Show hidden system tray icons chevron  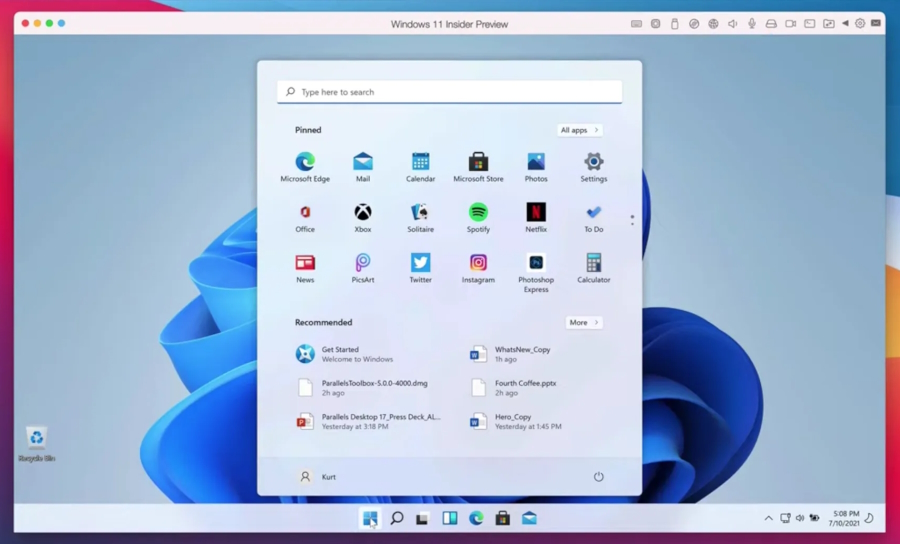(768, 518)
